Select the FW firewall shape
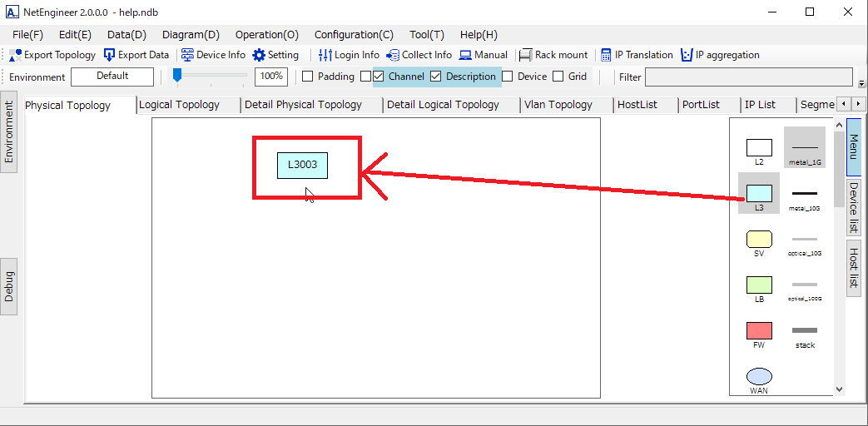868x426 pixels. point(759,330)
